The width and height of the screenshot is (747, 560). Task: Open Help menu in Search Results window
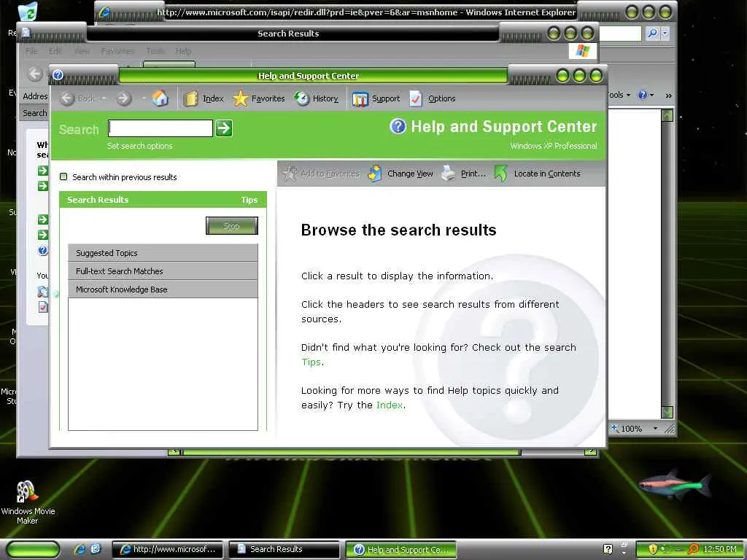tap(183, 51)
